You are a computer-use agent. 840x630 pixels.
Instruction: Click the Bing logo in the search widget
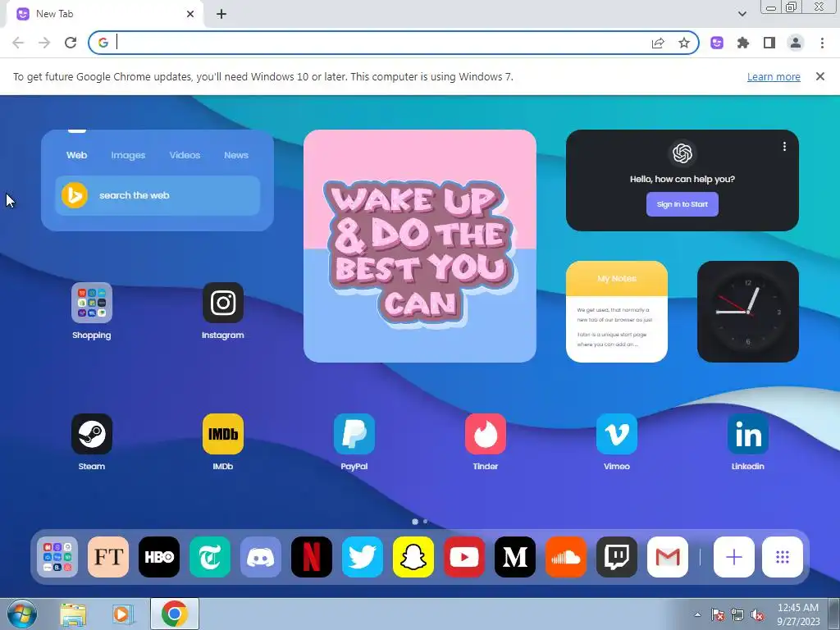[75, 195]
